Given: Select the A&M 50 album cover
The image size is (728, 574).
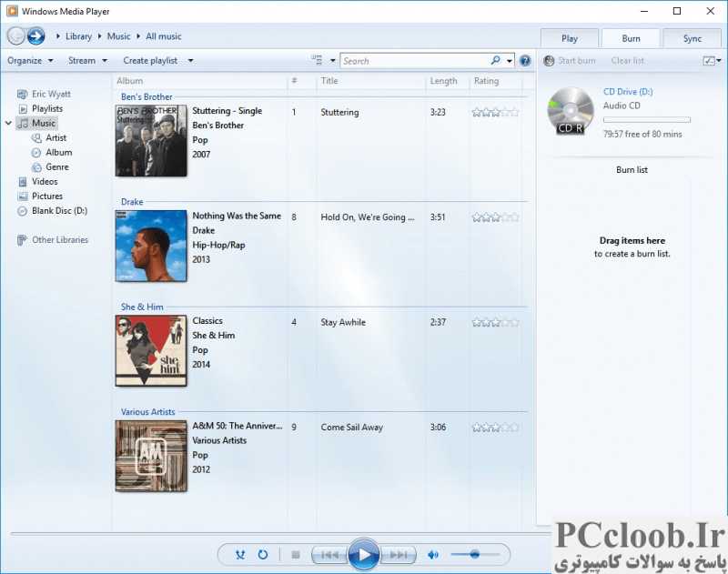Looking at the screenshot, I should [151, 456].
